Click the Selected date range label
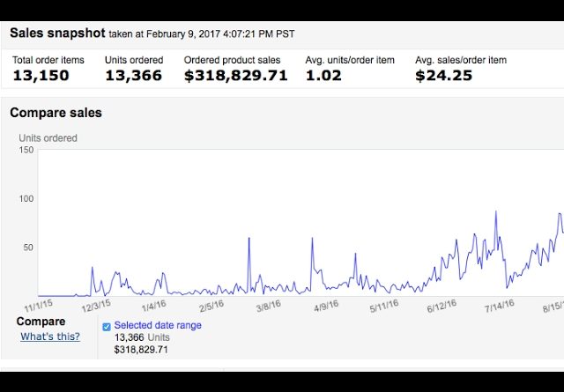This screenshot has width=564, height=392. [158, 326]
